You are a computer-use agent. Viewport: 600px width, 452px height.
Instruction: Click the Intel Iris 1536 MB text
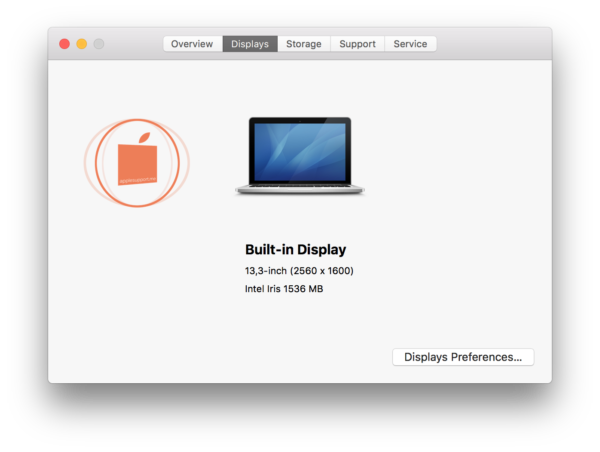click(284, 289)
